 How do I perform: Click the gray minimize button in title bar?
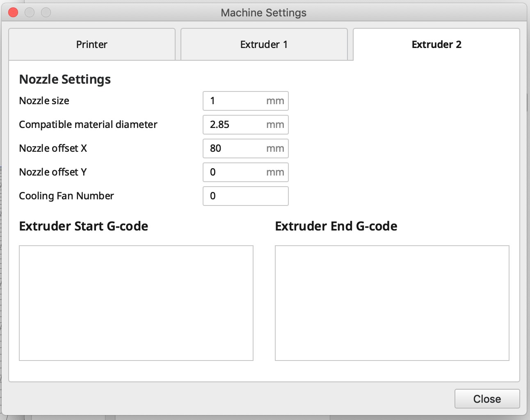point(30,13)
